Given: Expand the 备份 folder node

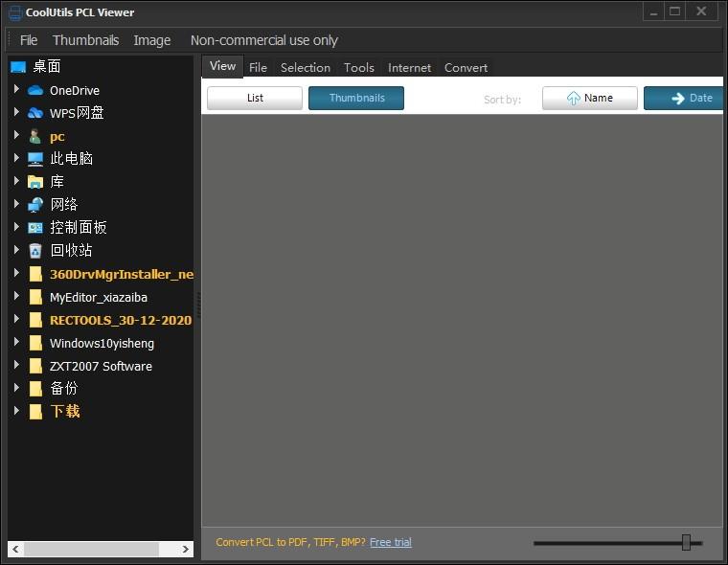Looking at the screenshot, I should coord(16,387).
